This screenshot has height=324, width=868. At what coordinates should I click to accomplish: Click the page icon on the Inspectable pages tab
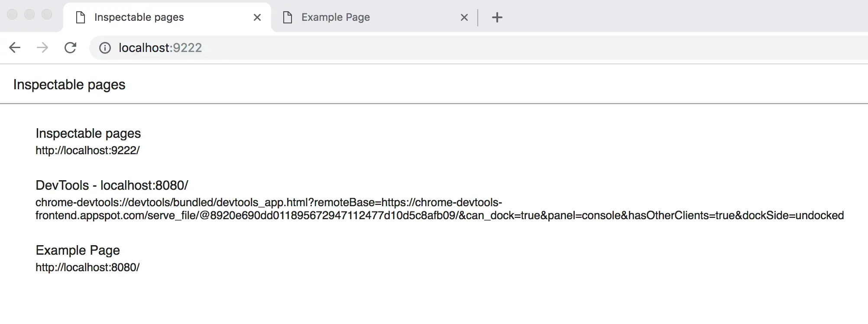click(x=80, y=17)
